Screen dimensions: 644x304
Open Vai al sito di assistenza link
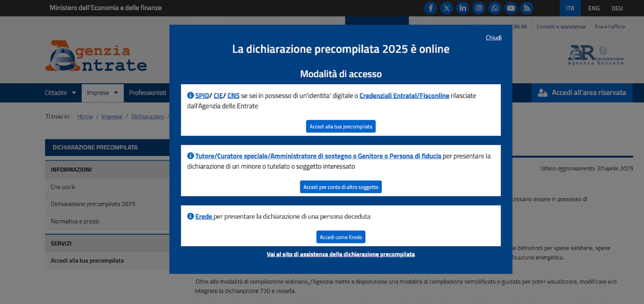pyautogui.click(x=341, y=254)
